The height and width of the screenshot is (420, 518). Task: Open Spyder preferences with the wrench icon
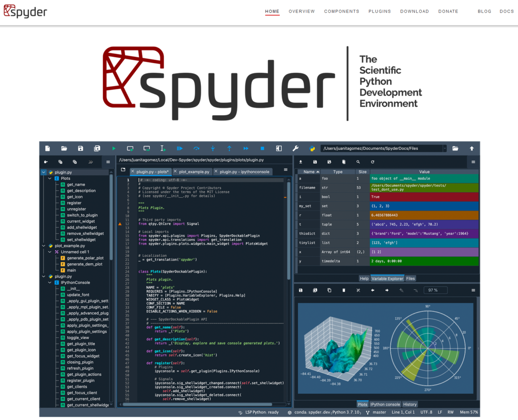pos(296,148)
